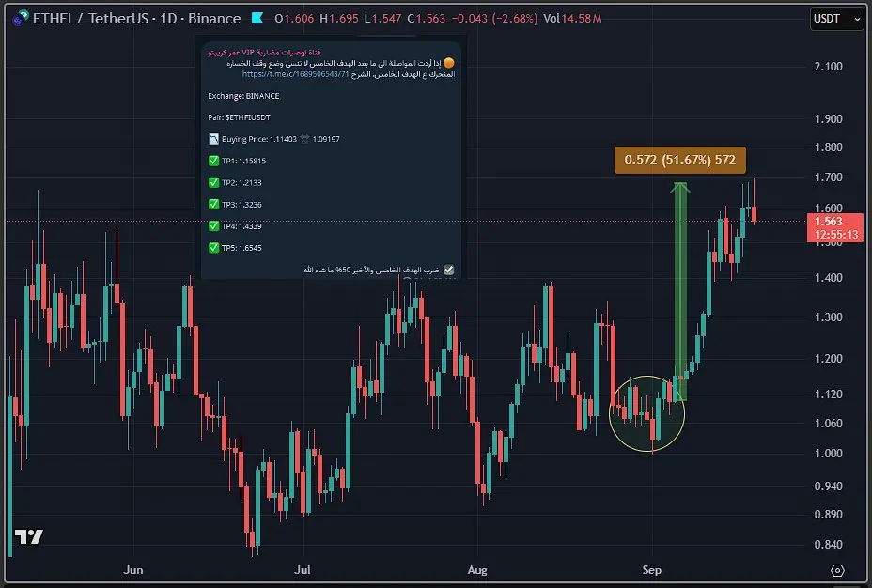The image size is (872, 588).
Task: Click the green check icon beside TP4
Action: click(x=213, y=225)
